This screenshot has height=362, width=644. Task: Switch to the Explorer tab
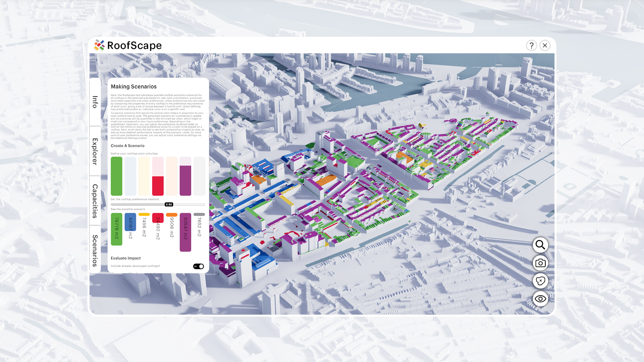[95, 152]
